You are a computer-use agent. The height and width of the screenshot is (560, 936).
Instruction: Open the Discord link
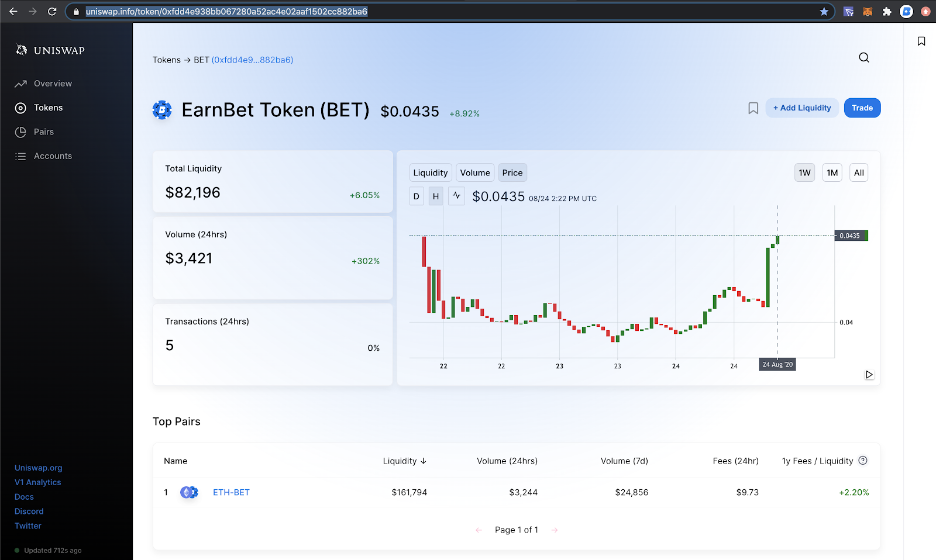click(29, 511)
